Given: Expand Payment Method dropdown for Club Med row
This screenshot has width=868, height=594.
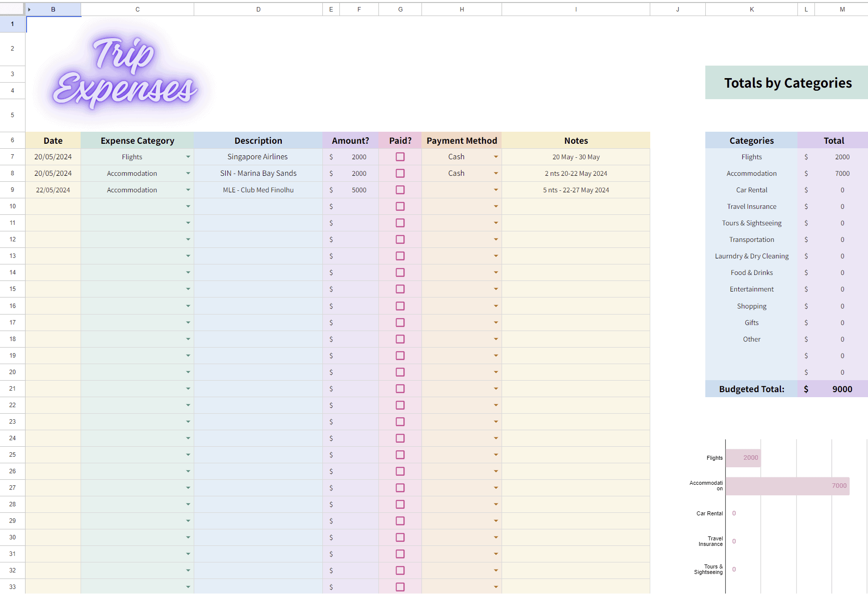Looking at the screenshot, I should [496, 190].
